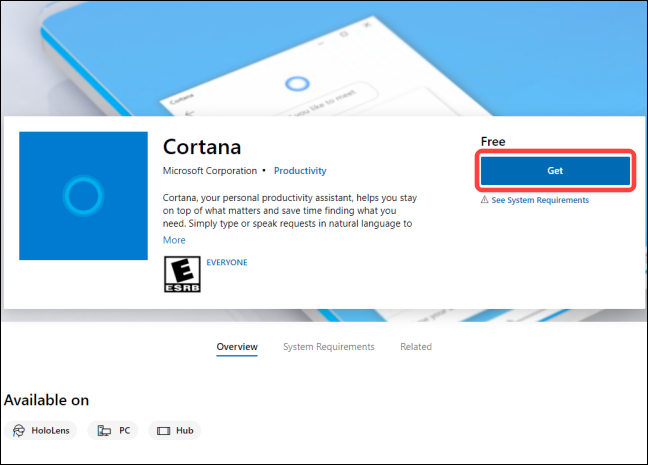Click the blue Cortana app logo tile

[x=83, y=195]
